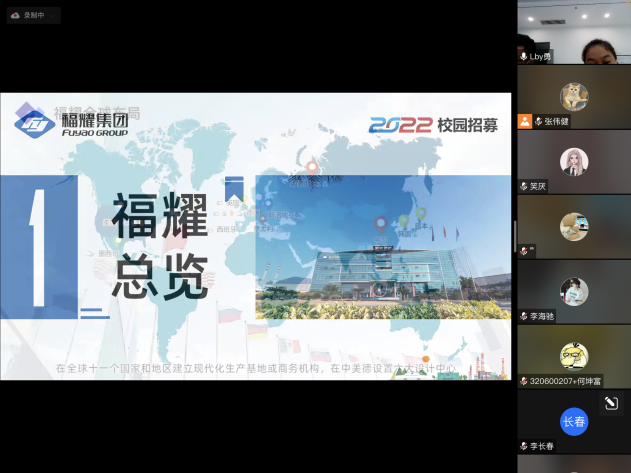
Task: Click the orange host badge beside 张伟健
Action: click(524, 121)
